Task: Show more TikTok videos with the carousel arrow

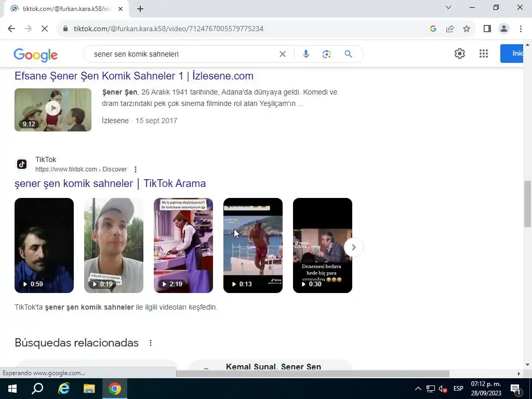Action: click(353, 247)
